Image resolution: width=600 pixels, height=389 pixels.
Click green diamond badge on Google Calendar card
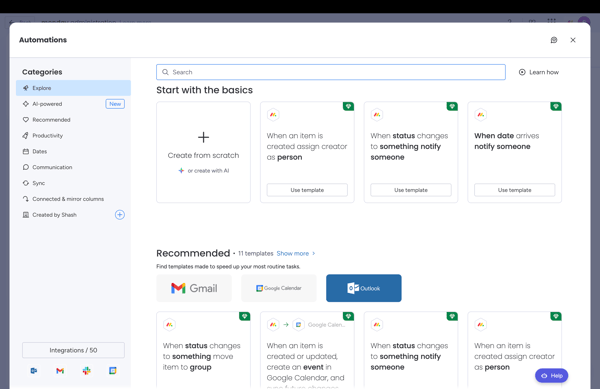348,316
